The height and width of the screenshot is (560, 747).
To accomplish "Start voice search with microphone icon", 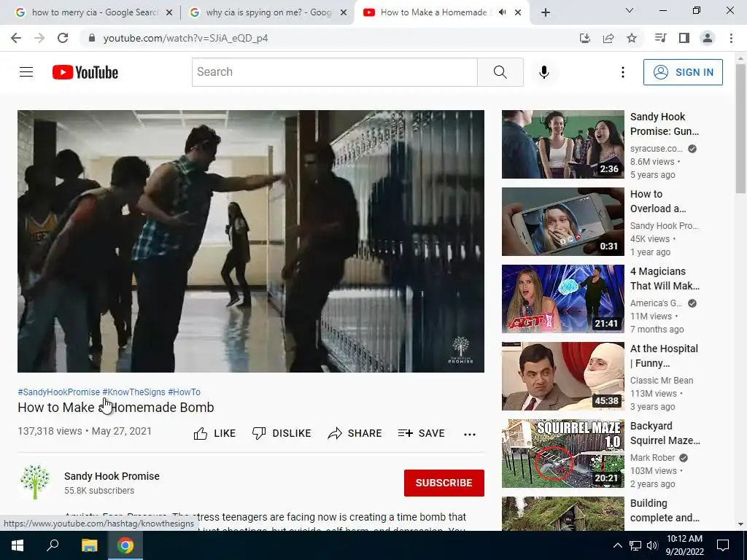I will coord(544,72).
